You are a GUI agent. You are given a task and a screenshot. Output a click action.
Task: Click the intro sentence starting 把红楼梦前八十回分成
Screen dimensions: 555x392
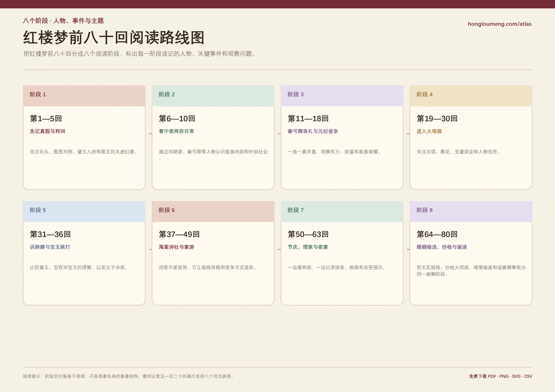[x=140, y=53]
